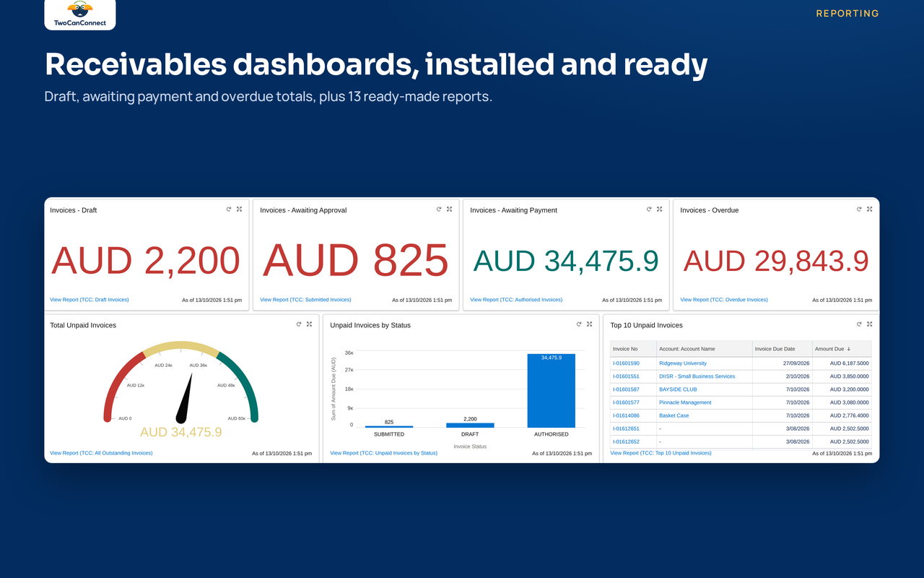Refresh the Total Unpaid Invoices gauge
Screen dimensions: 924x578
[x=299, y=324]
